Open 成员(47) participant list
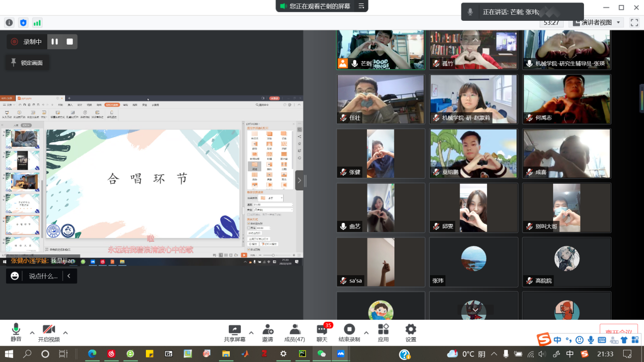 click(x=294, y=333)
